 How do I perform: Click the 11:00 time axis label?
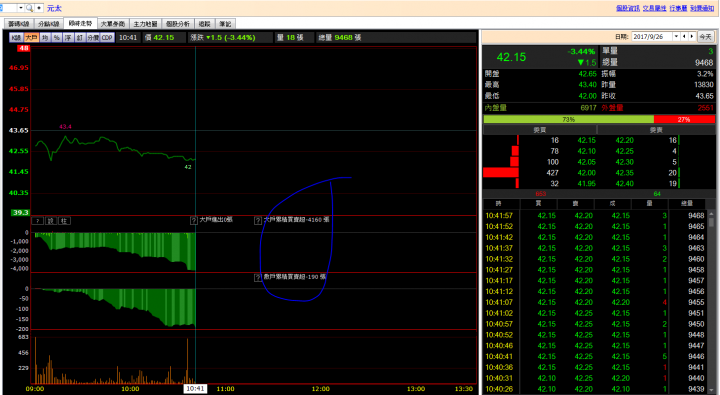(x=225, y=389)
